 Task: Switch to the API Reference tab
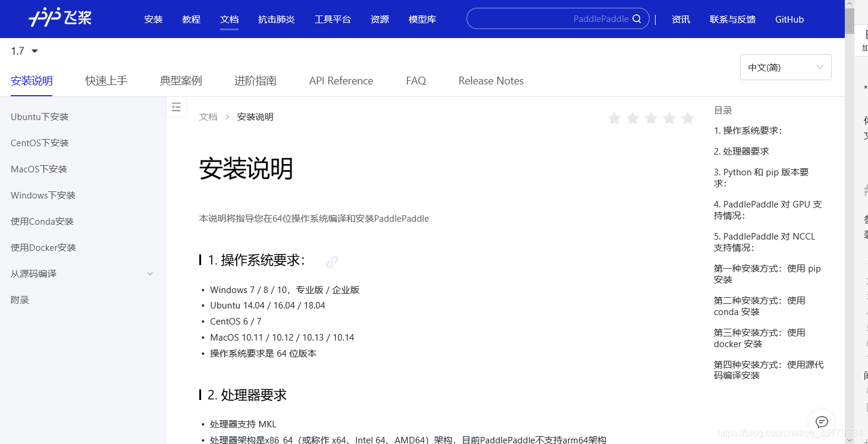click(x=341, y=80)
